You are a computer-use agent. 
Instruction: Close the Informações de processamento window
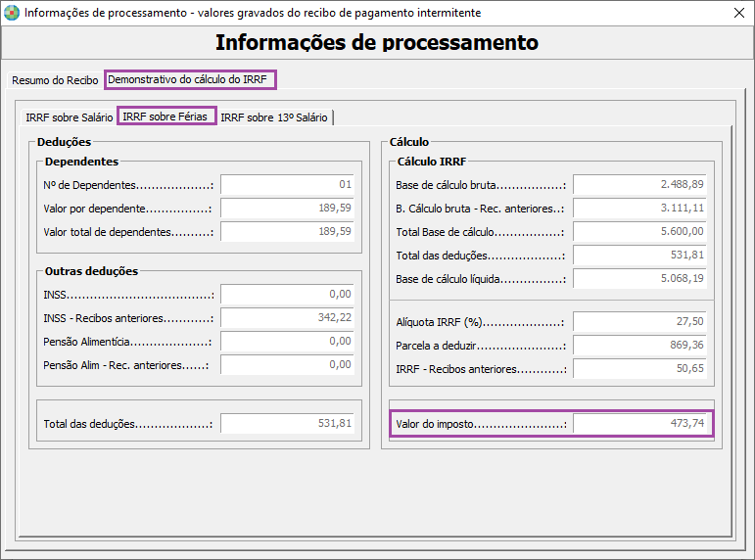(739, 13)
